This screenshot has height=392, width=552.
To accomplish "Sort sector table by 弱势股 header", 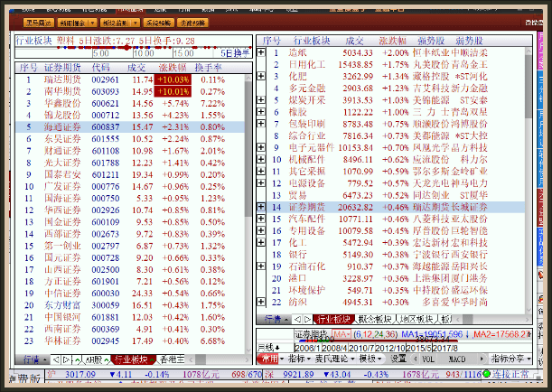I will coord(469,41).
